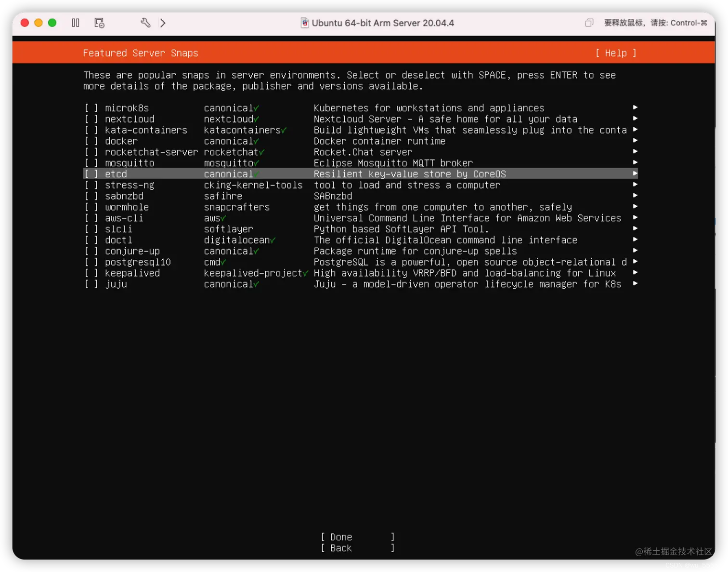
Task: Click the description 'SABnzbd'
Action: point(333,196)
